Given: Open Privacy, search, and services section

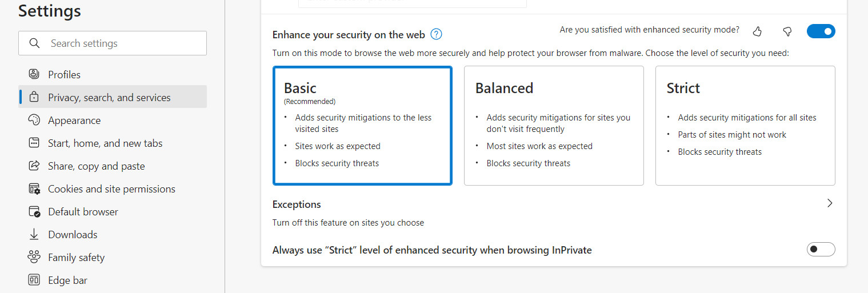Looking at the screenshot, I should pyautogui.click(x=109, y=98).
